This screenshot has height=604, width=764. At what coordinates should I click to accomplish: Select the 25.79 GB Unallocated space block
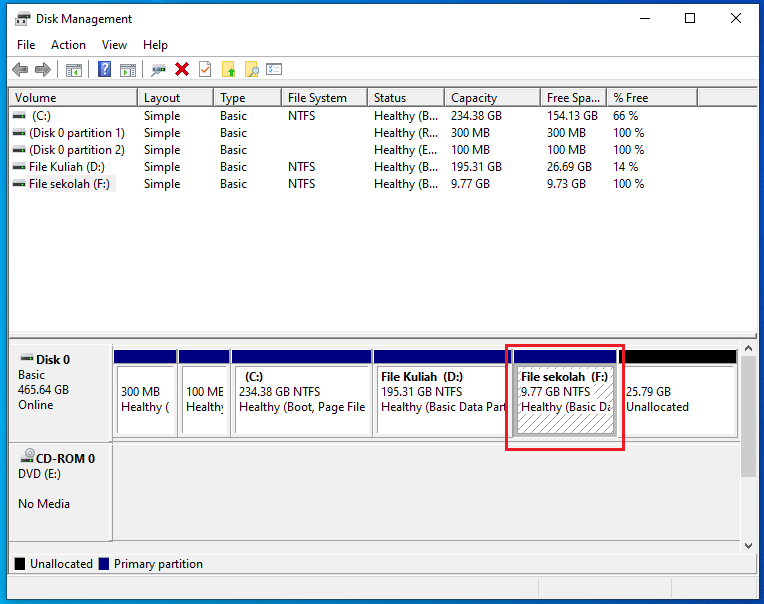click(678, 399)
